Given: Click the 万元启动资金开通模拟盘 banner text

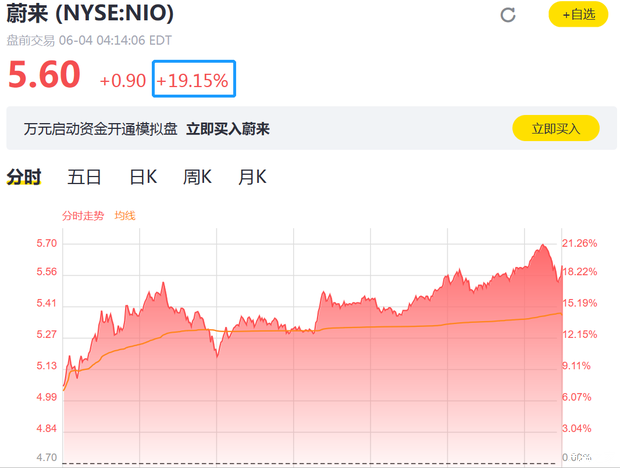Looking at the screenshot, I should pyautogui.click(x=100, y=129).
